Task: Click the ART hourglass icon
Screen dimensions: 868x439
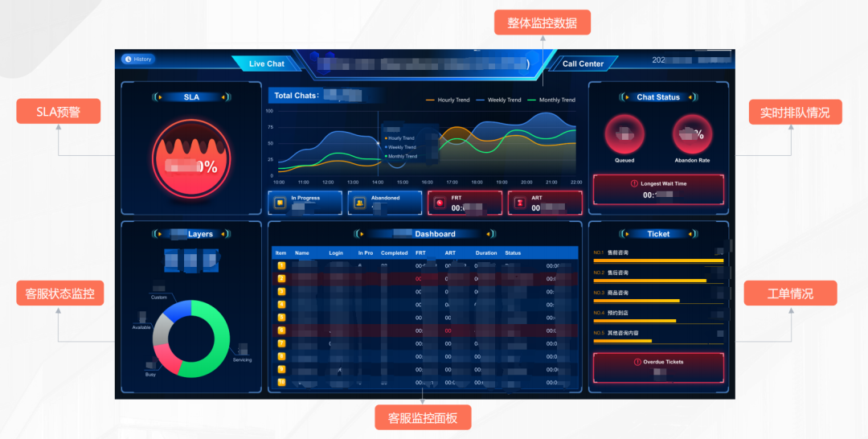Action: click(x=520, y=203)
